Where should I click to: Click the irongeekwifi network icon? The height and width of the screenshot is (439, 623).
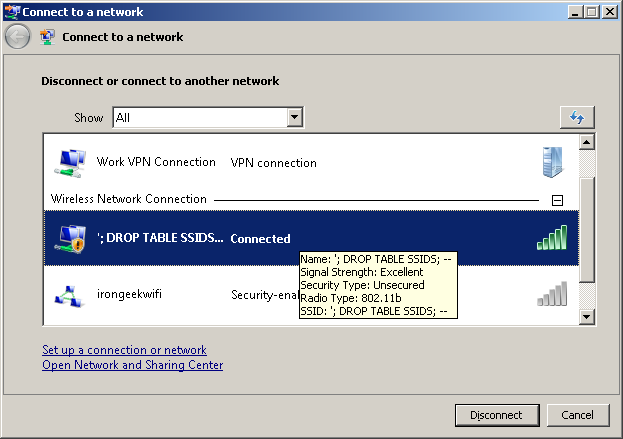70,296
